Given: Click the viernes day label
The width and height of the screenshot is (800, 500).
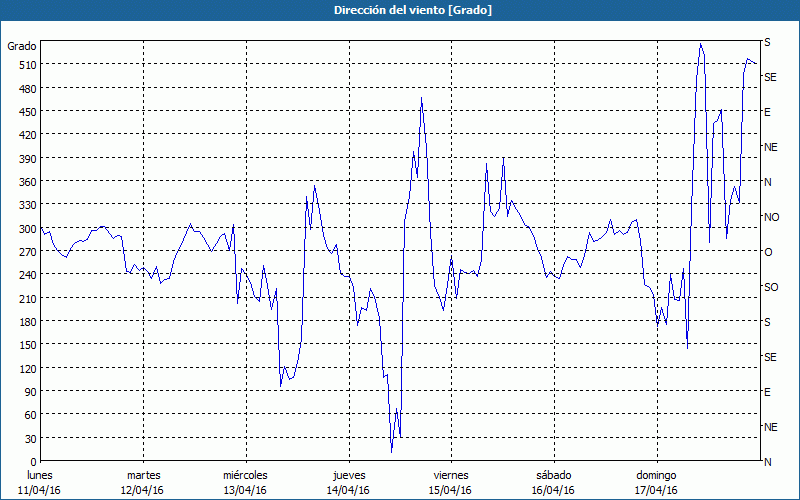Looking at the screenshot, I should tap(451, 475).
